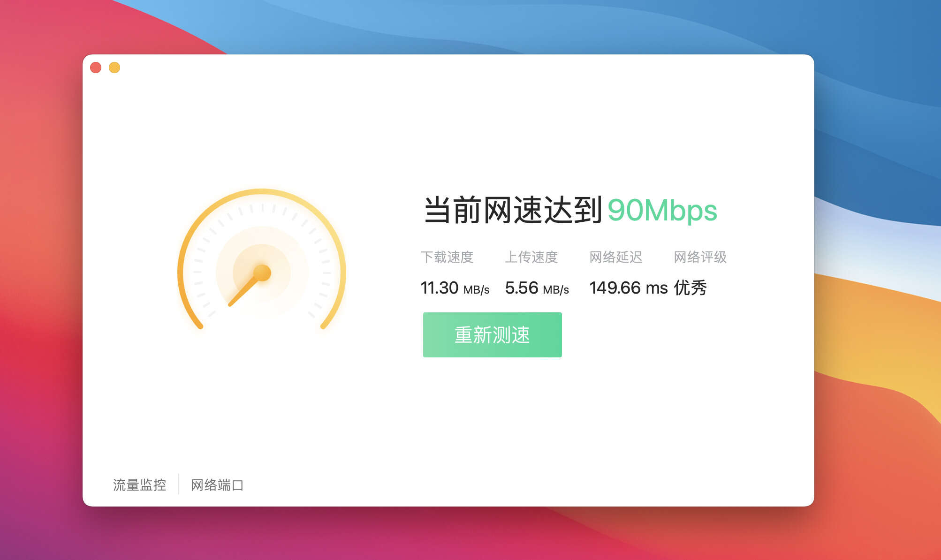Click the 网络延迟 latency label

(616, 257)
